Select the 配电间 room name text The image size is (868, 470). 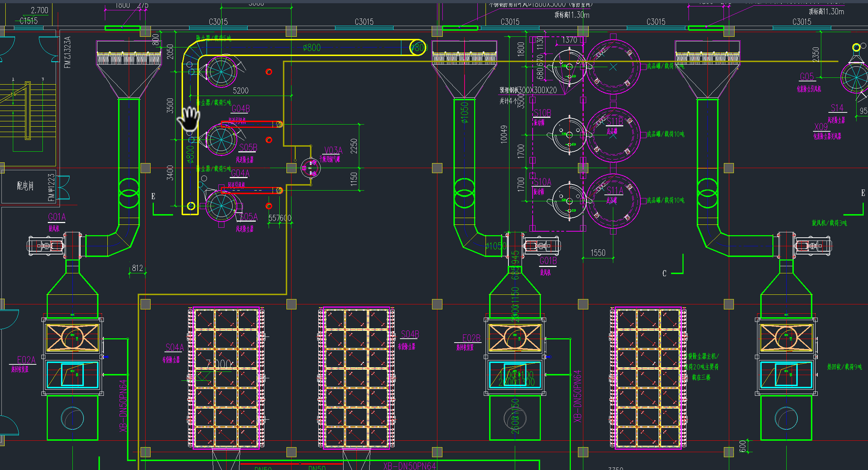pyautogui.click(x=25, y=186)
